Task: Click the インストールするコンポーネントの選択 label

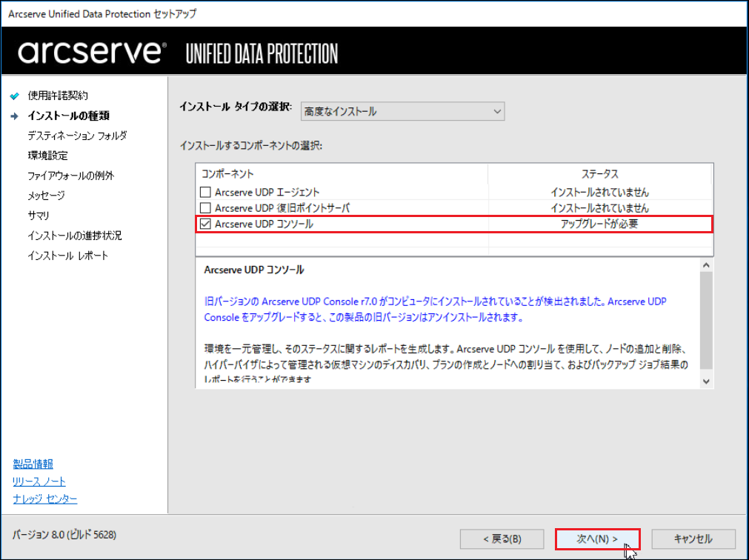Action: click(x=251, y=146)
